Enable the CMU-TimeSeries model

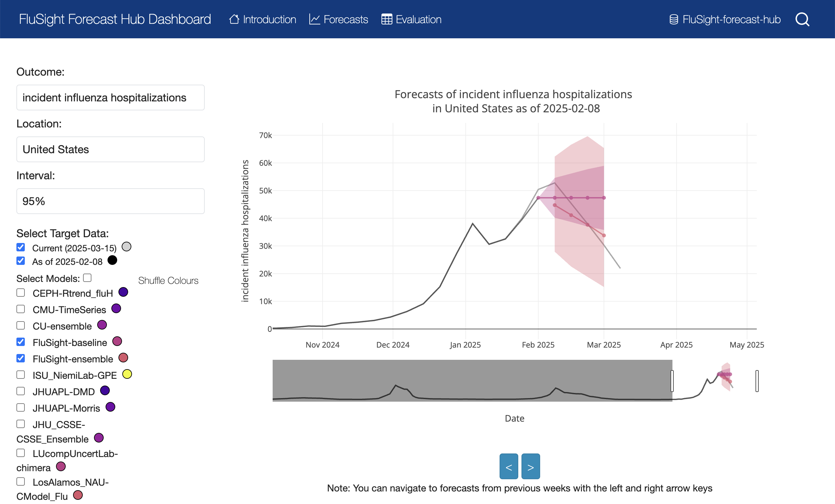coord(21,309)
